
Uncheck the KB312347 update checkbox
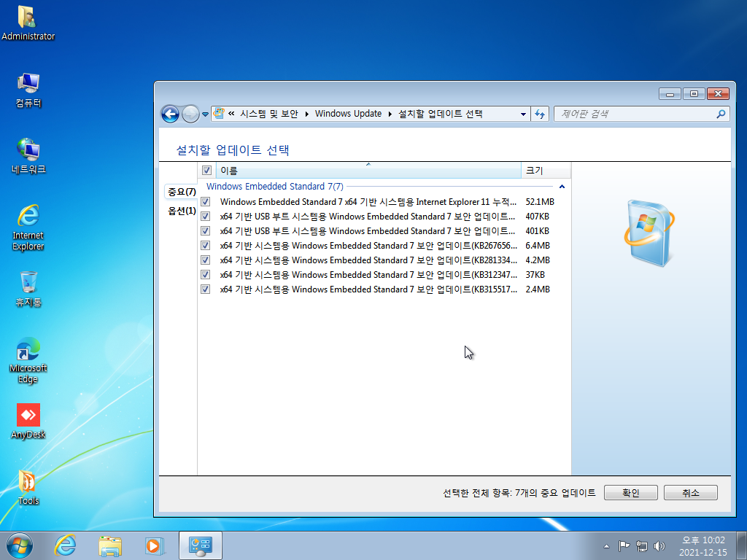205,275
